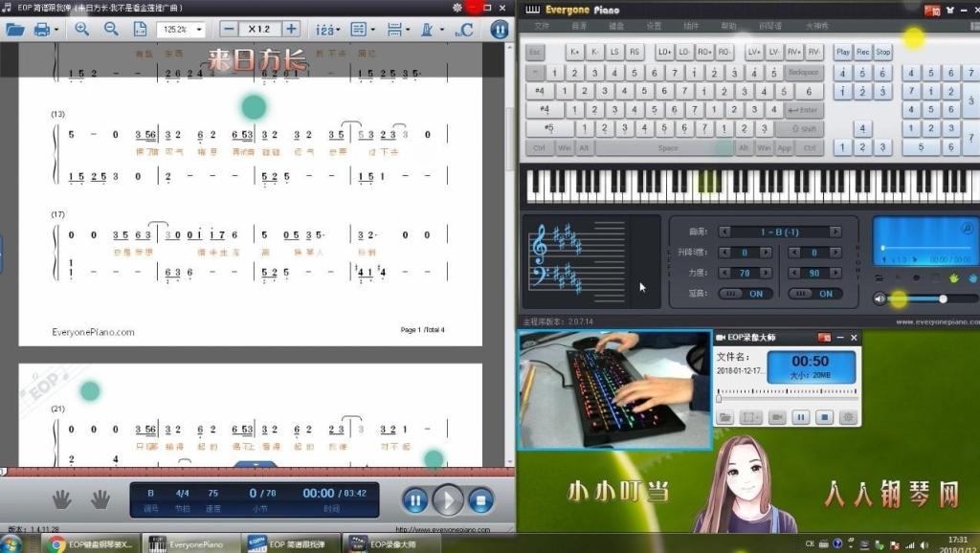Open the fifth menu in the Everyone Piano menu bar
Viewport: 980px width, 553px height.
click(691, 26)
